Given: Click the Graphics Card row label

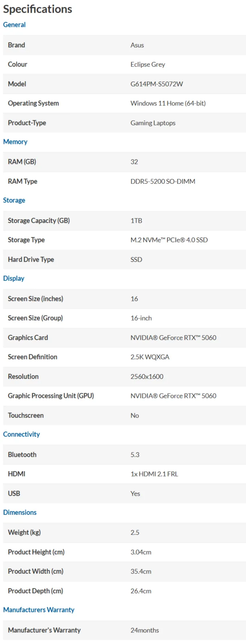Looking at the screenshot, I should (28, 338).
